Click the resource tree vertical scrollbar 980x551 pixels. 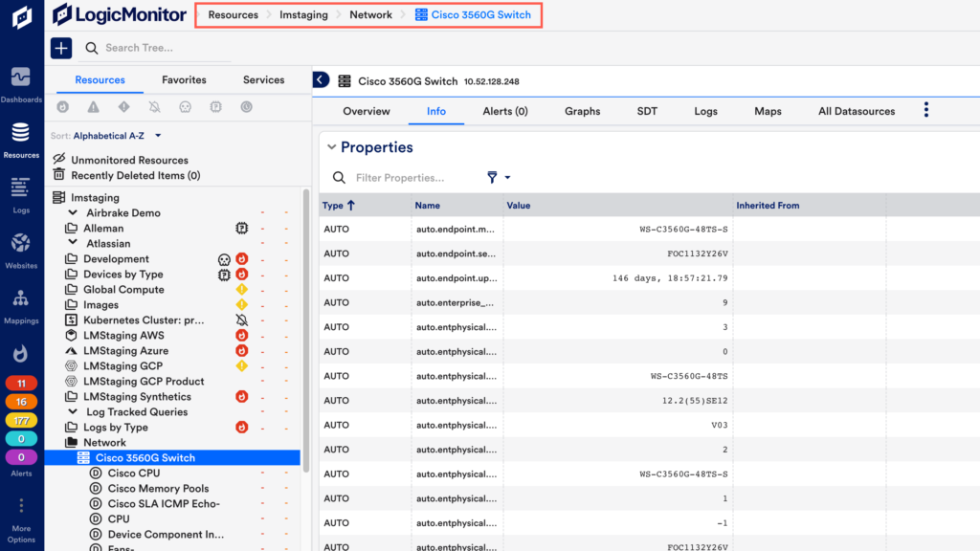(x=306, y=330)
